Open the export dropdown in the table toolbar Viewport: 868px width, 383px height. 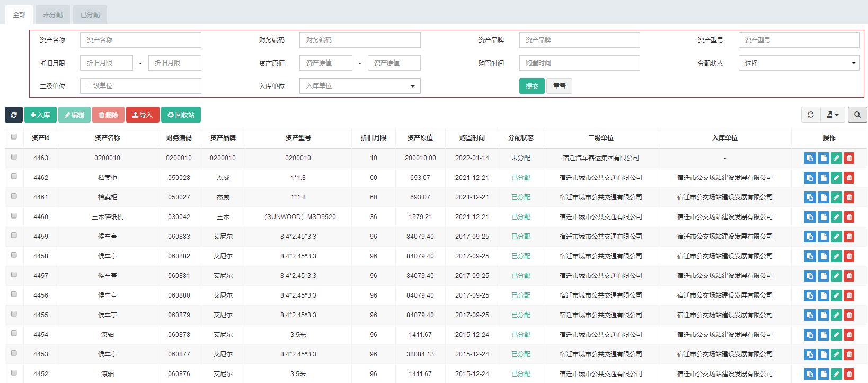coord(832,115)
